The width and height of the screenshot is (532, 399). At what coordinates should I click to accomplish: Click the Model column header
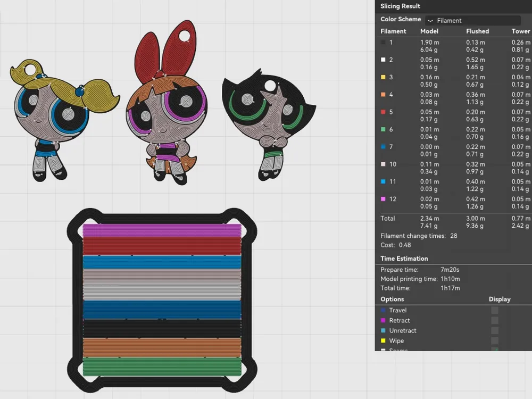coord(429,31)
